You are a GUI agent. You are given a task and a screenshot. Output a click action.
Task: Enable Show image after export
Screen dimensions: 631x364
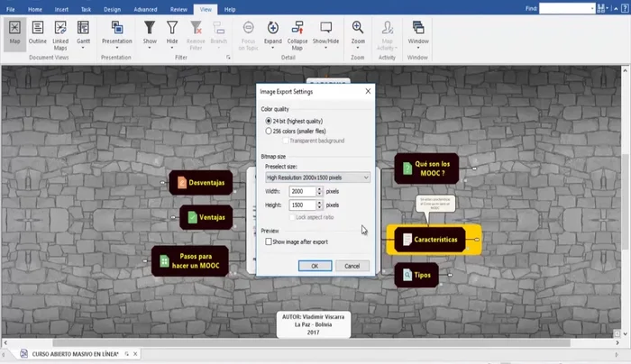[x=269, y=241]
